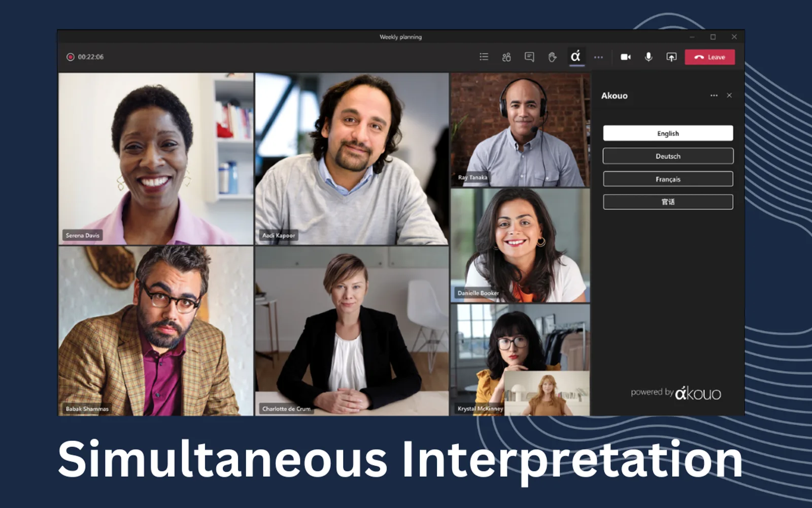Raise your hand in the meeting
The height and width of the screenshot is (508, 812).
click(552, 57)
